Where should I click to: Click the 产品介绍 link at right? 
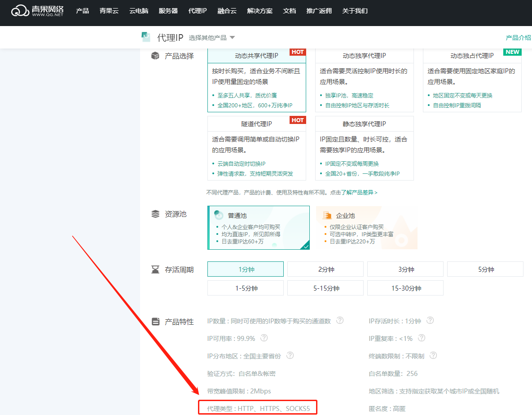coord(519,38)
